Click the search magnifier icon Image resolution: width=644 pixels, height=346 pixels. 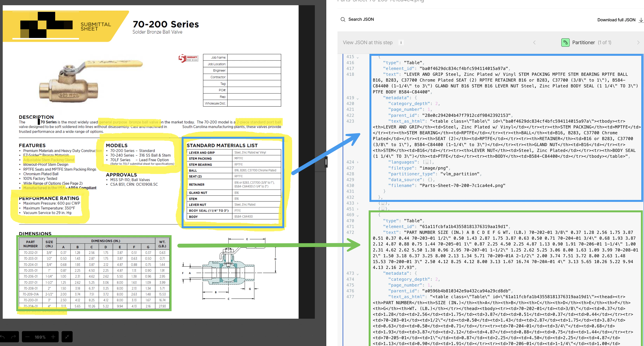(x=343, y=20)
